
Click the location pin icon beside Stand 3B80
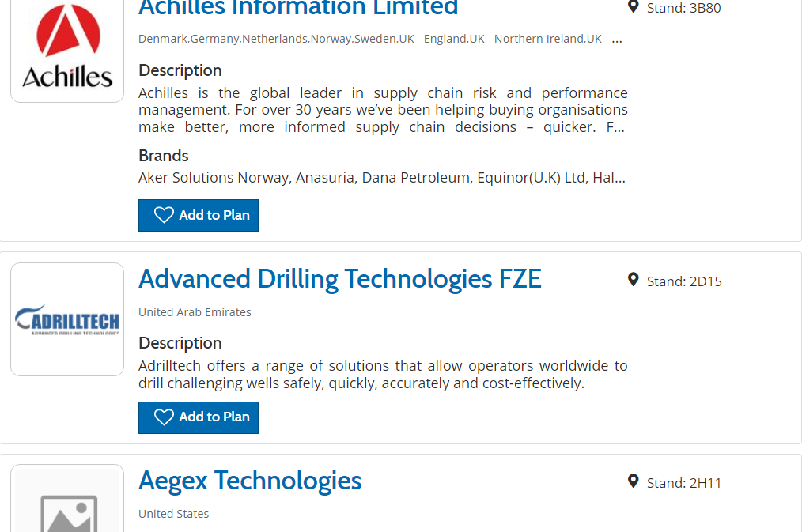[633, 7]
